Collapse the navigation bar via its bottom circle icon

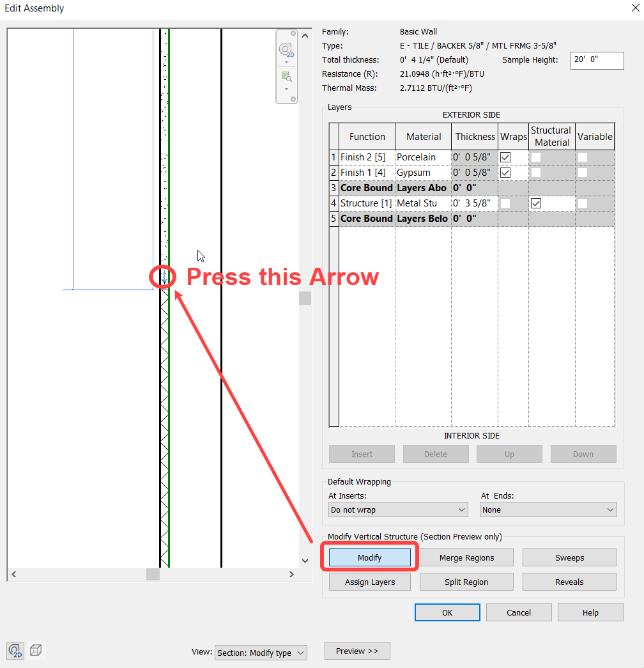293,99
